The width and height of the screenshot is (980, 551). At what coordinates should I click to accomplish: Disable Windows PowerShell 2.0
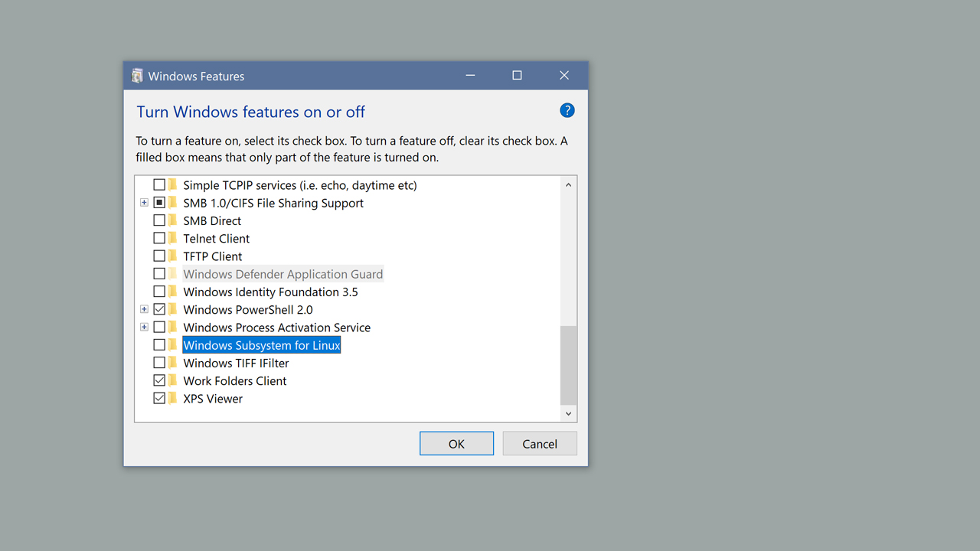[159, 309]
